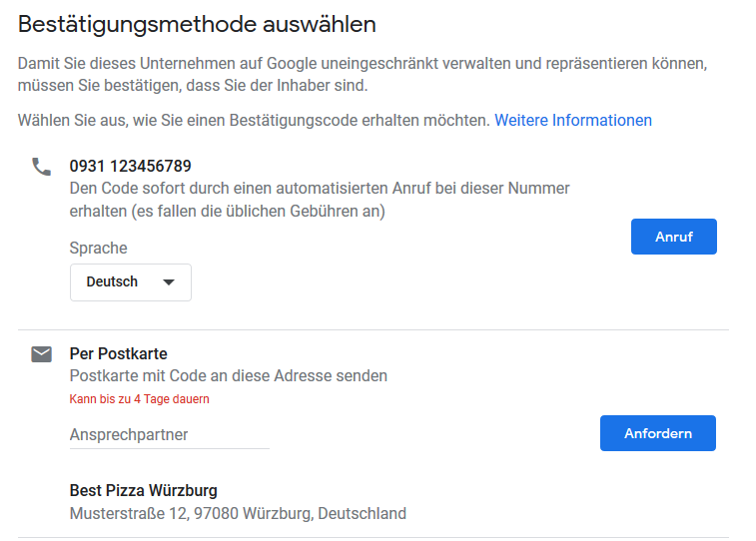Select the phone number 0931 123456789

click(x=130, y=166)
